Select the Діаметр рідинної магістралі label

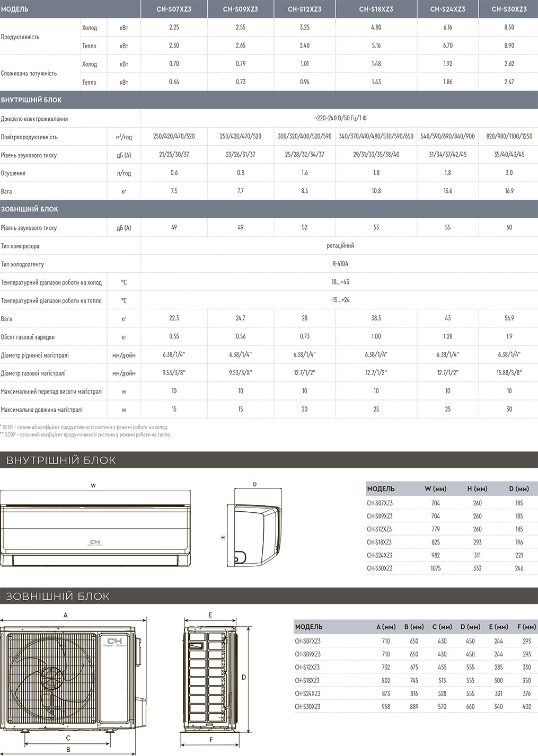(x=35, y=355)
